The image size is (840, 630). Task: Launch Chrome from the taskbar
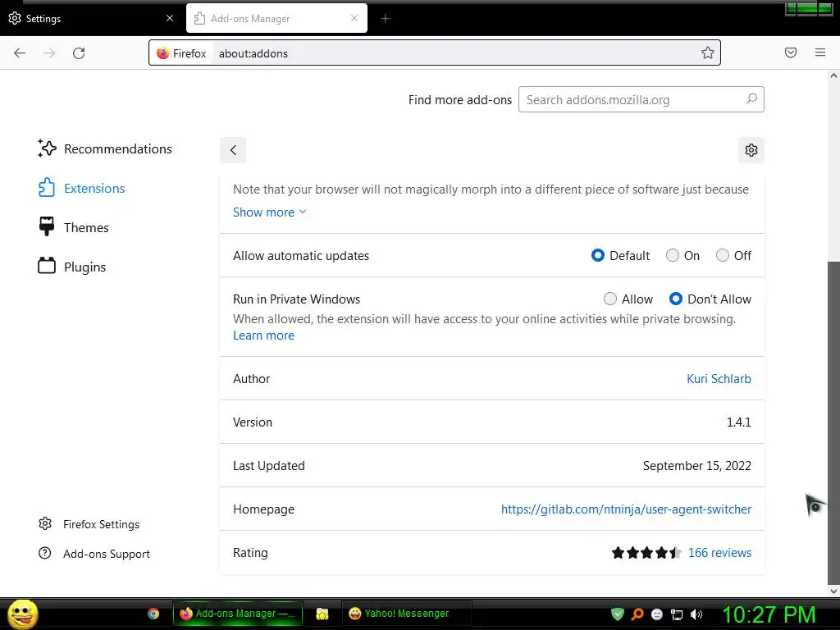click(x=153, y=614)
